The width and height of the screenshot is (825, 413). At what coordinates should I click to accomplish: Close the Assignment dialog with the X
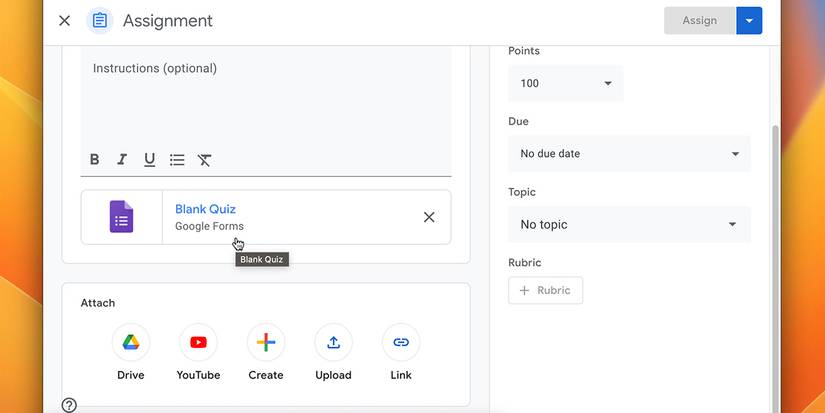point(65,20)
